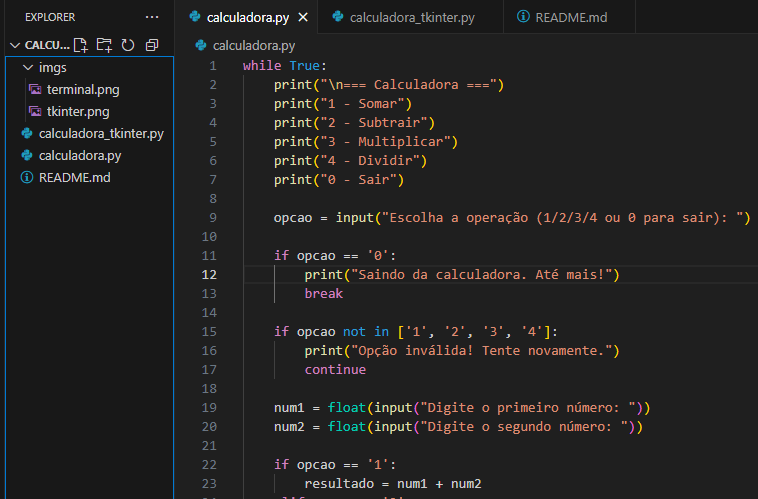Click the 'break' keyword on line 13
Screen dimensions: 758x499
323,294
